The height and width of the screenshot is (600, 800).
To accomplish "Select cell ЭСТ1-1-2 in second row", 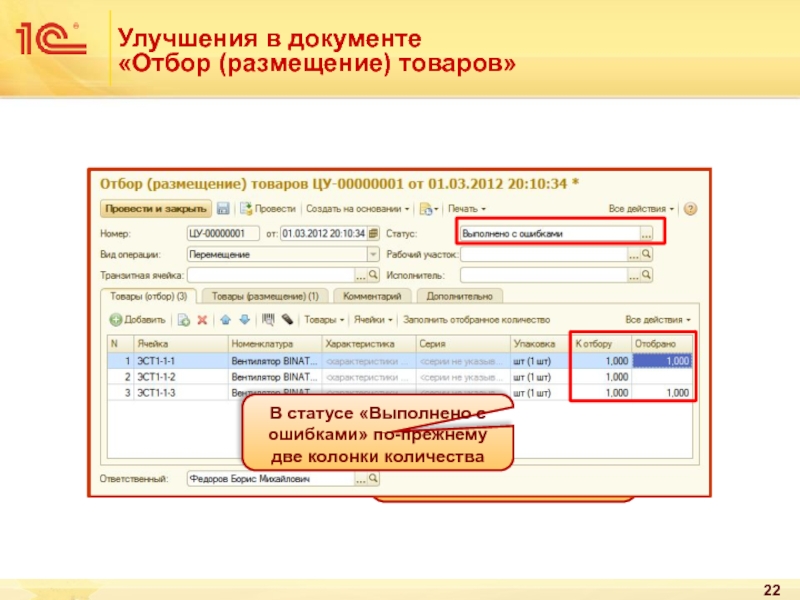I will click(181, 377).
